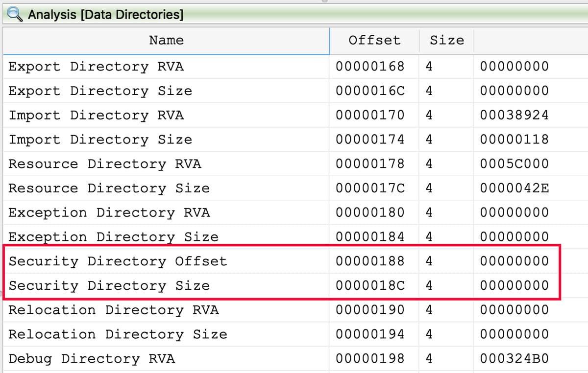Click the Size column header

pos(446,40)
